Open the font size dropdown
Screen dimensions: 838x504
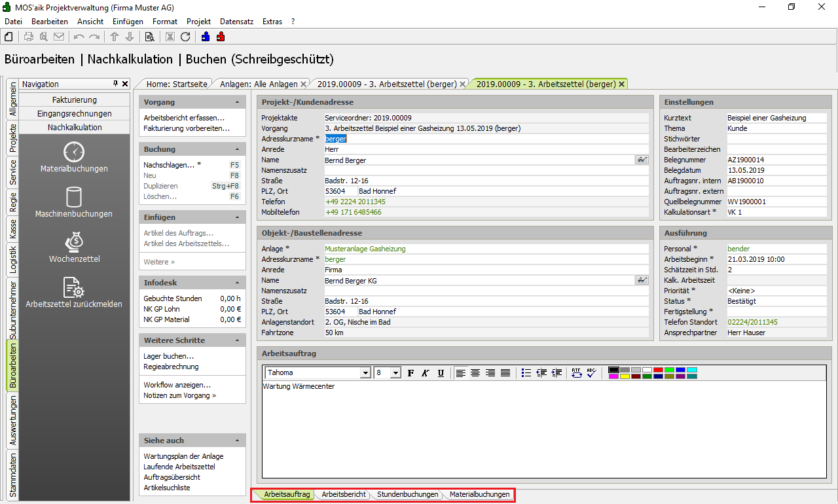pyautogui.click(x=395, y=372)
